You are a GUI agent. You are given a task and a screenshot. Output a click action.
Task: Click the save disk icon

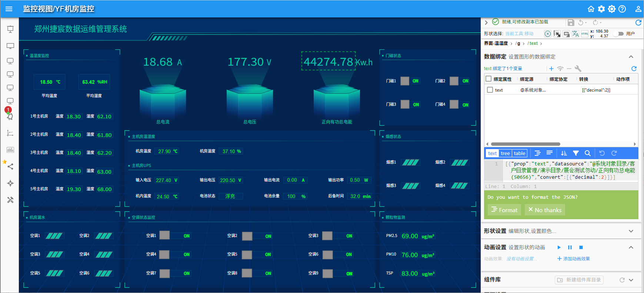point(571,23)
